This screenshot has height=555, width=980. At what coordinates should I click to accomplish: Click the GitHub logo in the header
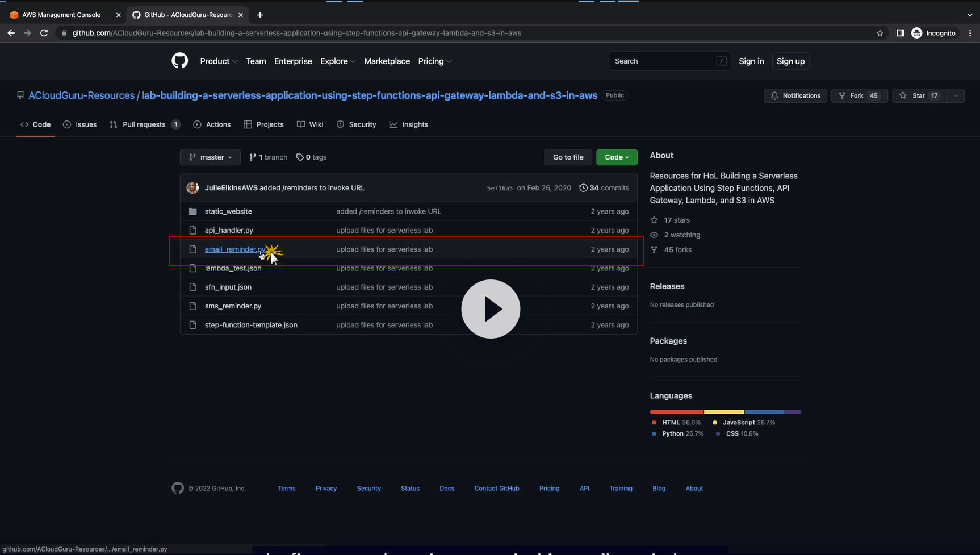coord(180,61)
